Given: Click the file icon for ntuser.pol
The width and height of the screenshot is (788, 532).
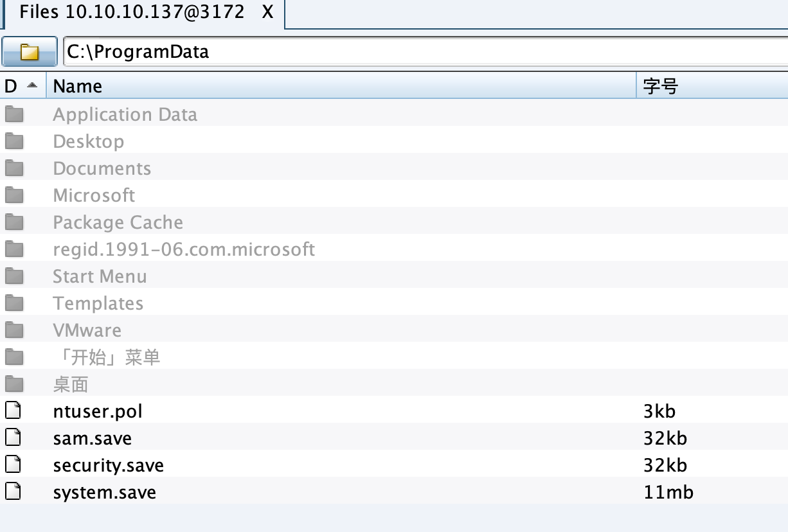Looking at the screenshot, I should click(13, 411).
